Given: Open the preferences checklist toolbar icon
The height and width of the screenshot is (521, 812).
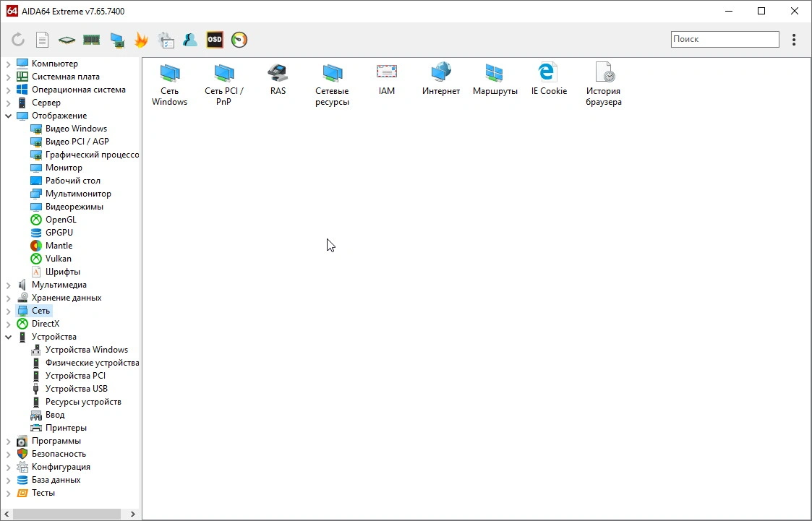Looking at the screenshot, I should (166, 40).
